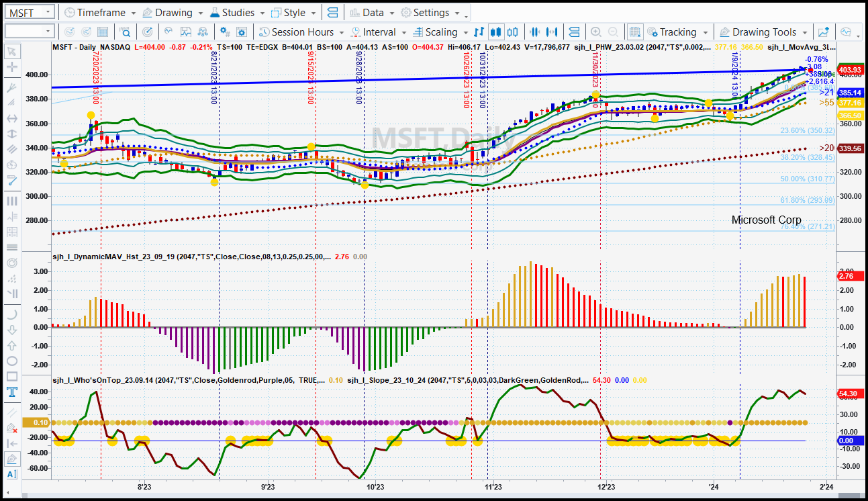
Task: Click the add chart plus icon
Action: [824, 32]
